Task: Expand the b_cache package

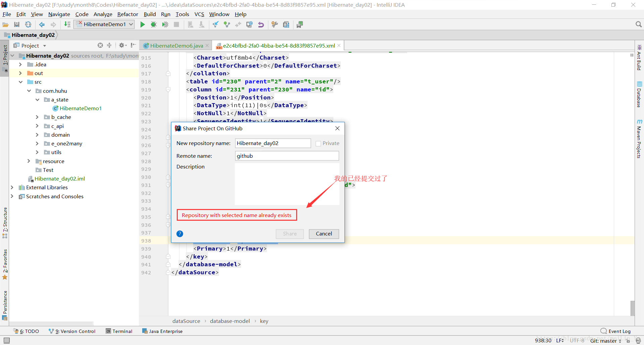Action: (37, 117)
